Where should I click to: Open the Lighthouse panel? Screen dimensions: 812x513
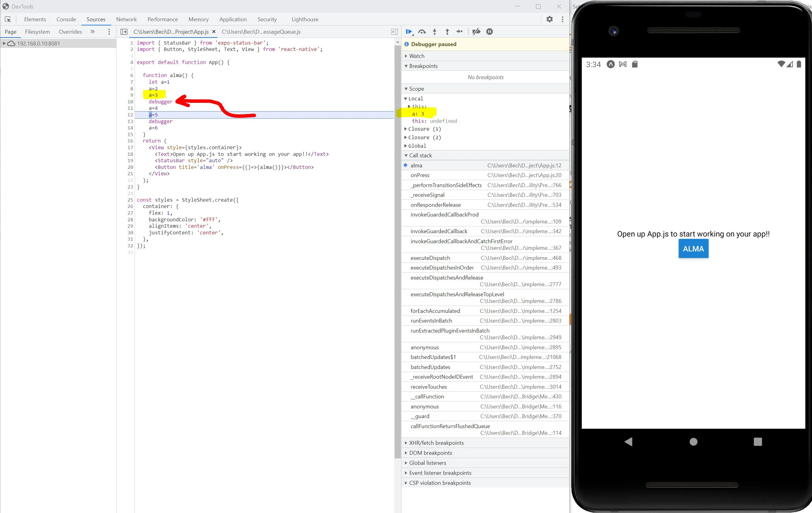[x=305, y=19]
